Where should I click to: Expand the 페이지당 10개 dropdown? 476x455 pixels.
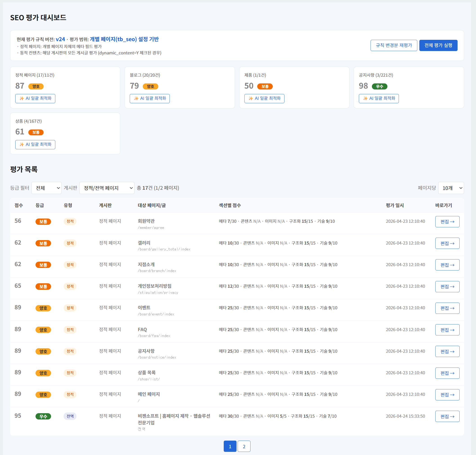coord(451,188)
